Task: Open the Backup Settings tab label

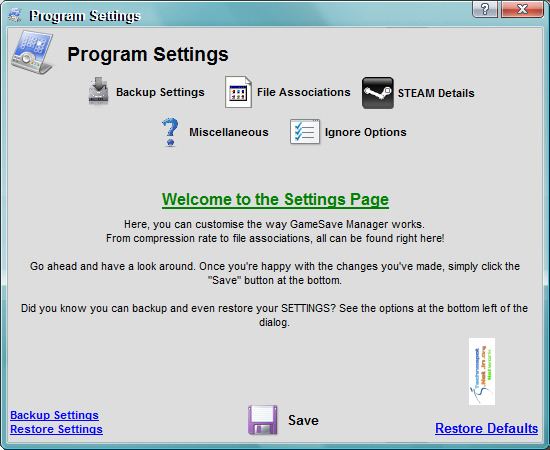Action: point(160,92)
